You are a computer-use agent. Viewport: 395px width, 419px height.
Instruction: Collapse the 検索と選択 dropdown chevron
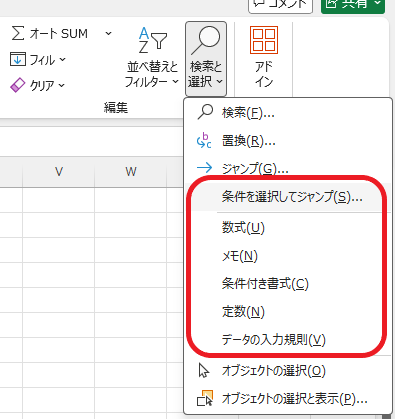click(219, 81)
